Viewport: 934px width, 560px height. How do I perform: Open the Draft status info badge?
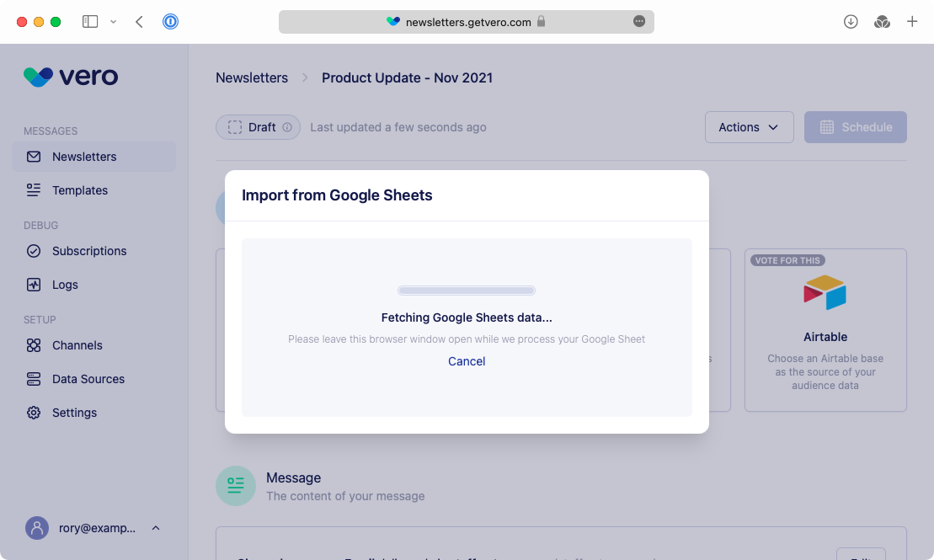click(x=287, y=126)
